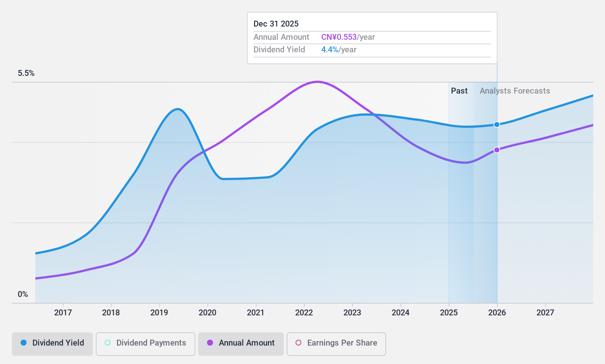The width and height of the screenshot is (605, 364).
Task: Click the purple Annual Amount marker at 2026
Action: 497,150
